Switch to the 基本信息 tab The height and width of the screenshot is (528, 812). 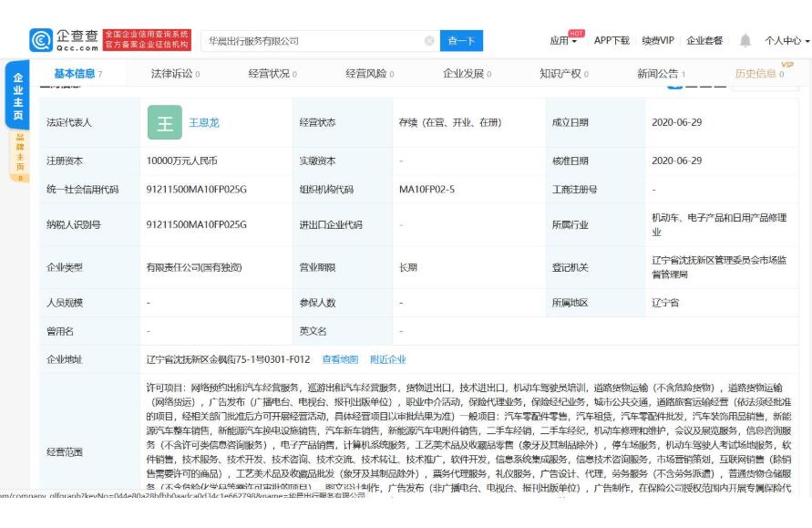pos(77,74)
